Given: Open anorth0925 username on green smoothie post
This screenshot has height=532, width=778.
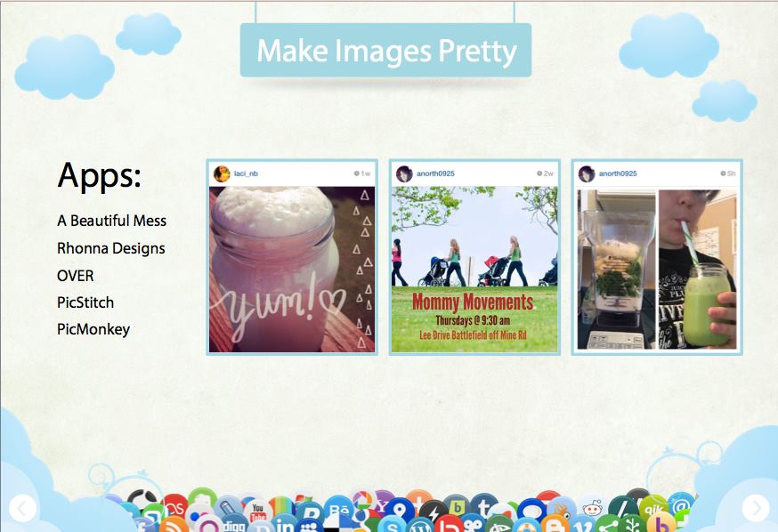Looking at the screenshot, I should click(x=618, y=173).
